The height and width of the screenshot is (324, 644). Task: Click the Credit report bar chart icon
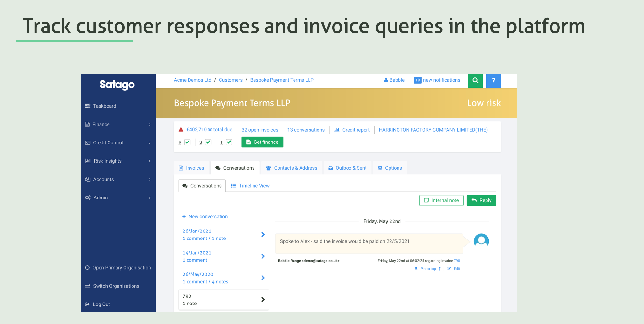pos(336,130)
